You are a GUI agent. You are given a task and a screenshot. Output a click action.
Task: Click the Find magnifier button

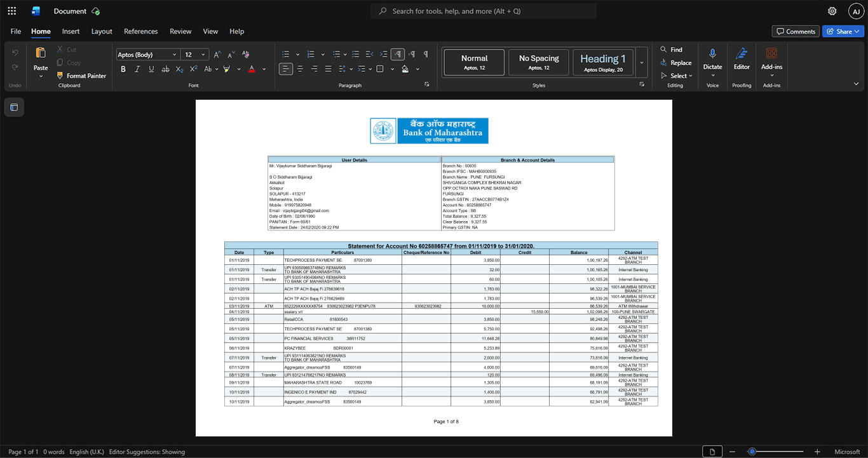point(671,50)
